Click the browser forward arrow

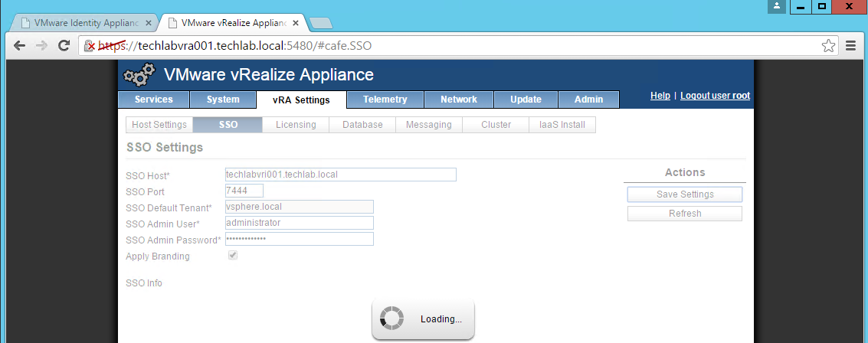click(41, 45)
